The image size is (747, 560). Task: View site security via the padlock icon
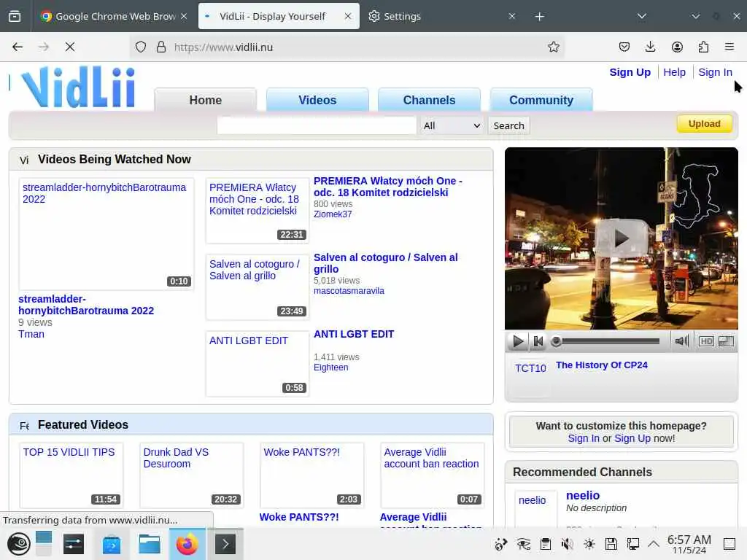[x=161, y=47]
